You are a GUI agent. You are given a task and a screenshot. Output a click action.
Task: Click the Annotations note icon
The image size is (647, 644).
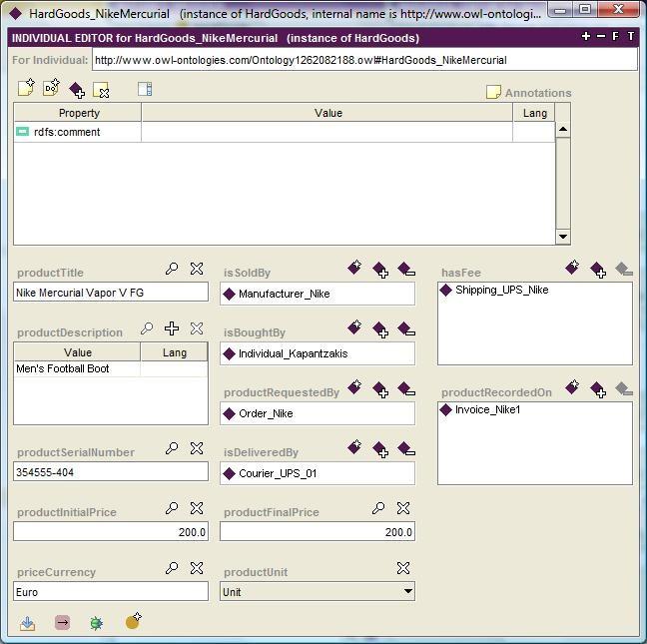tap(493, 92)
